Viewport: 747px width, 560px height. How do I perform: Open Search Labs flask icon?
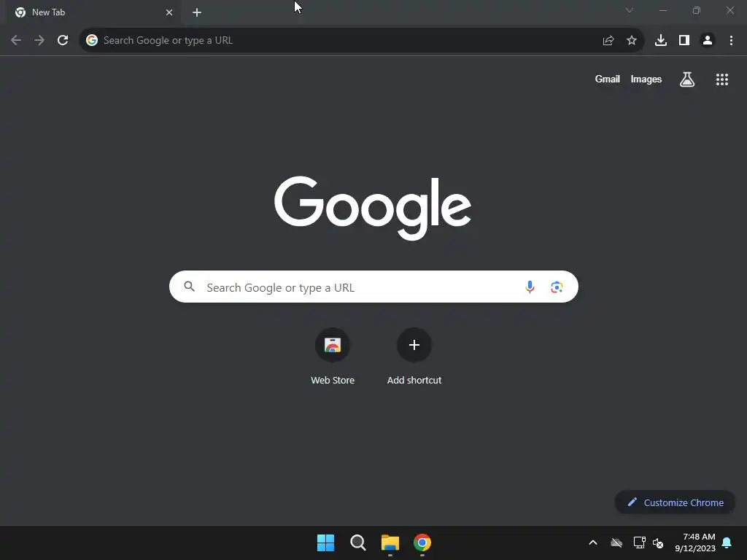687,79
